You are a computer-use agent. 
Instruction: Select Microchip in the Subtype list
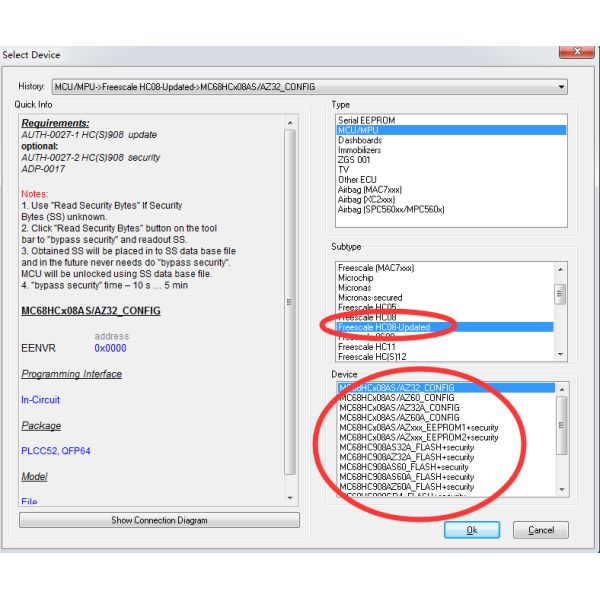click(x=358, y=277)
